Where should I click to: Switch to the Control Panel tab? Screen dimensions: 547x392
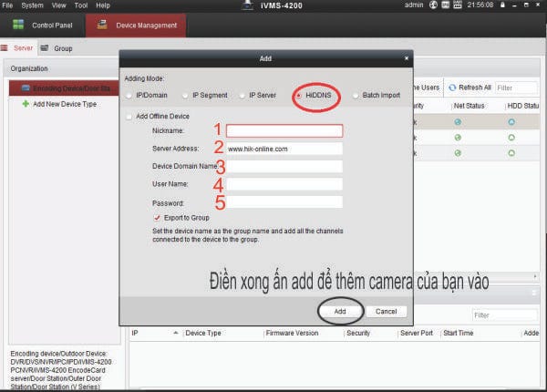(43, 26)
